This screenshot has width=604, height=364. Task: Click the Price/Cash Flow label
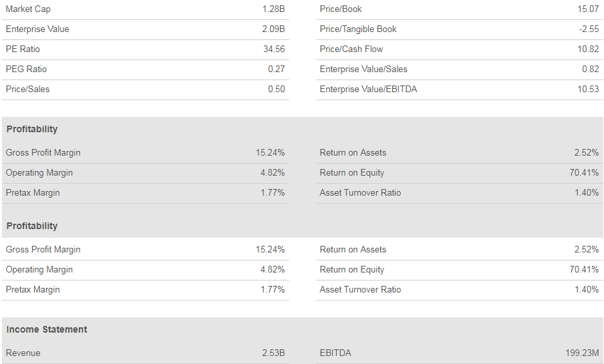[351, 49]
